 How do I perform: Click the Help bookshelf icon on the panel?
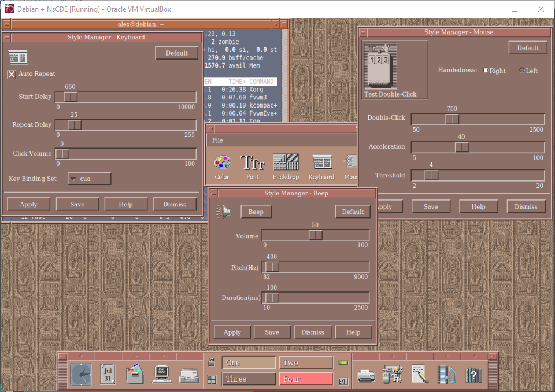473,375
